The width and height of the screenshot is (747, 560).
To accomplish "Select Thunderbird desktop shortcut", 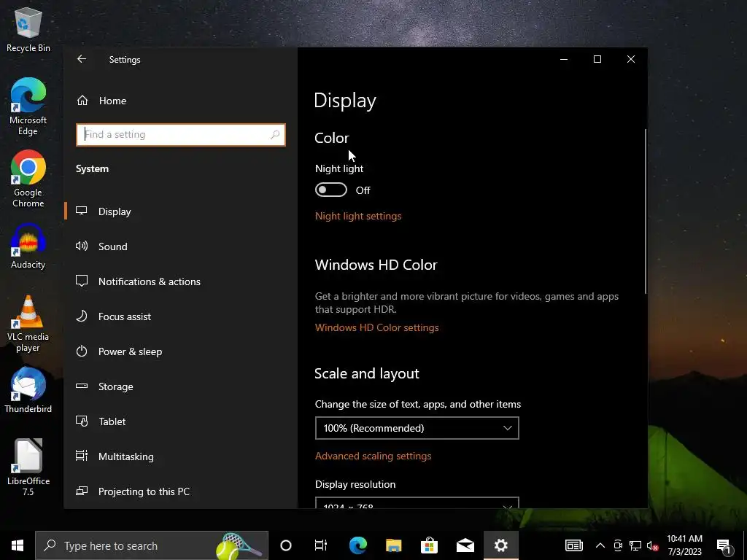I will click(28, 391).
